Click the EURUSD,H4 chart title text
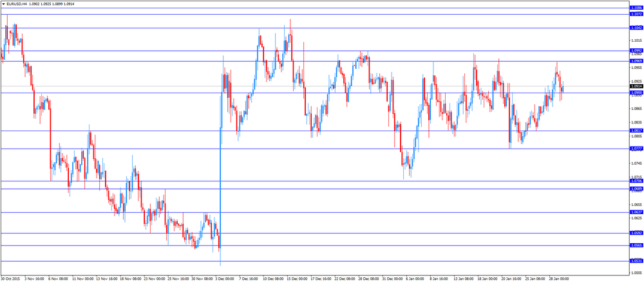Image resolution: width=644 pixels, height=283 pixels. coord(17,4)
